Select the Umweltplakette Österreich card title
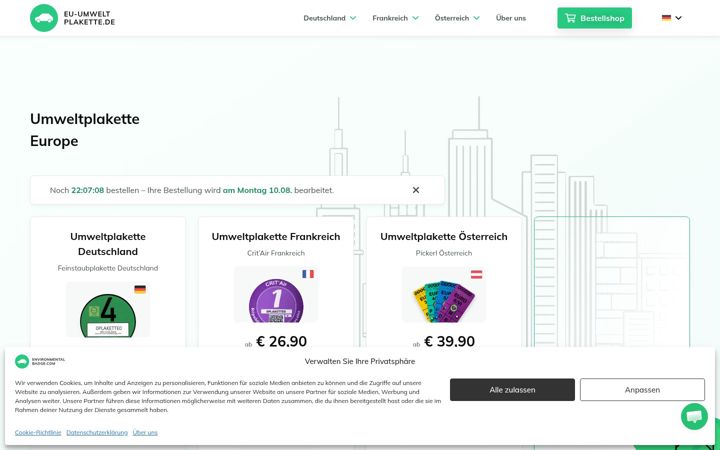Viewport: 720px width, 450px height. [444, 236]
